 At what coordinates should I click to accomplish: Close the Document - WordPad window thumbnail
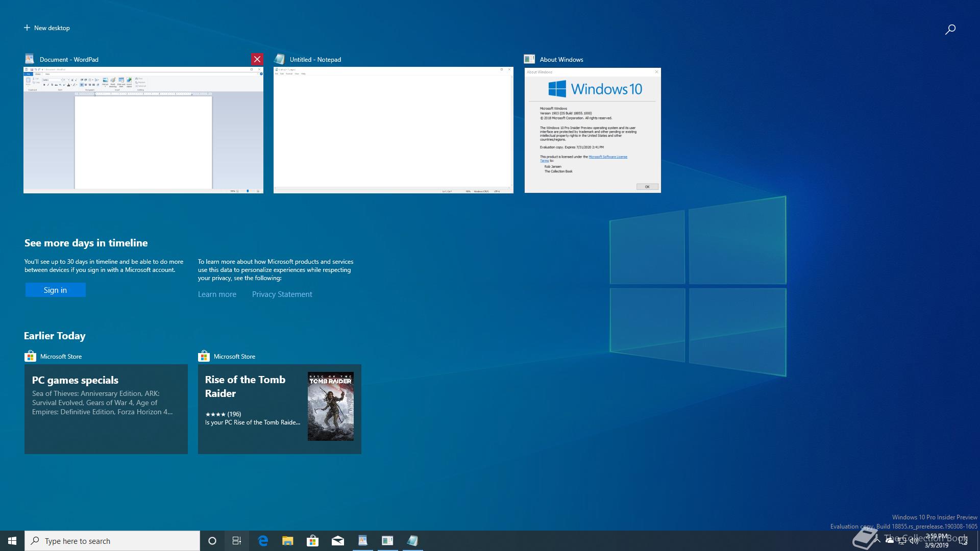257,59
